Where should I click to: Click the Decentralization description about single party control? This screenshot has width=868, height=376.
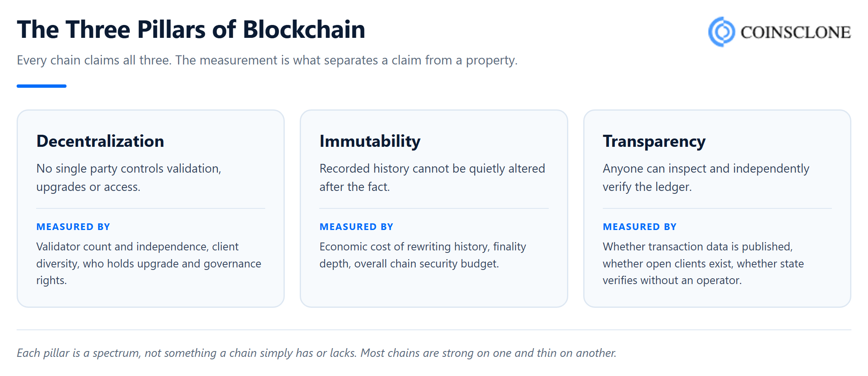(x=129, y=178)
